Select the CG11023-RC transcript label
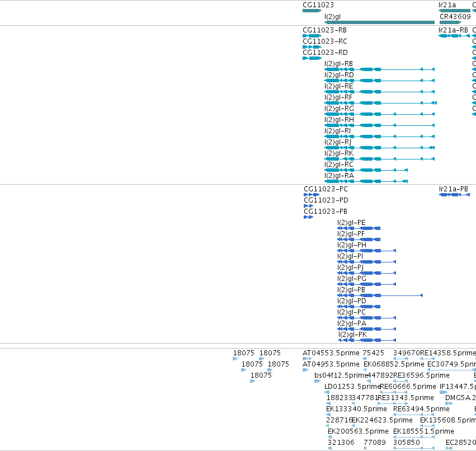This screenshot has height=451, width=476. (325, 41)
